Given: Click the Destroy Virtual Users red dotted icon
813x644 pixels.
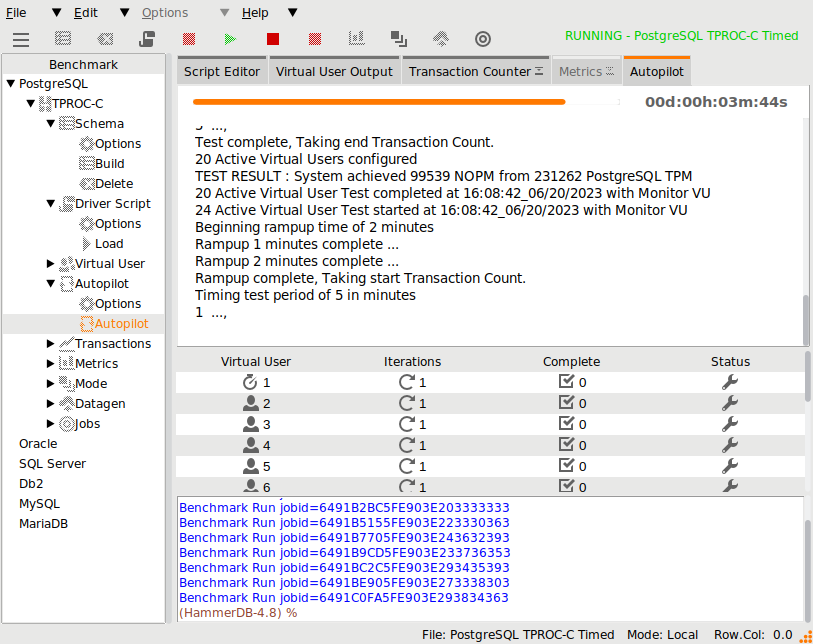Looking at the screenshot, I should [189, 39].
